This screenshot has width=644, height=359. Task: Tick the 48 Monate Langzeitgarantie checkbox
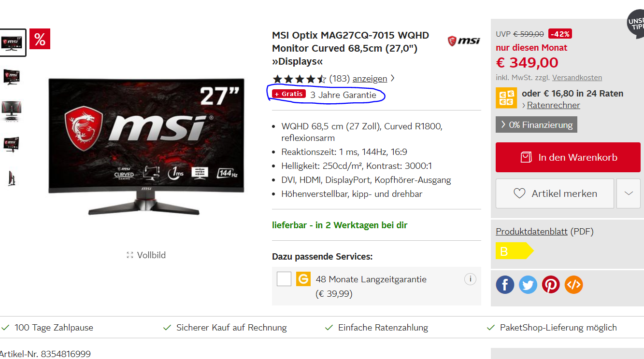284,279
